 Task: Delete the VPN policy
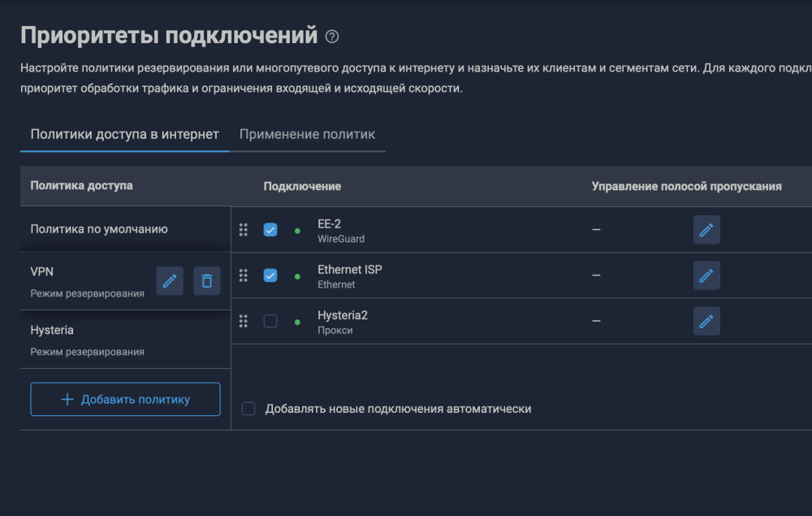[206, 281]
